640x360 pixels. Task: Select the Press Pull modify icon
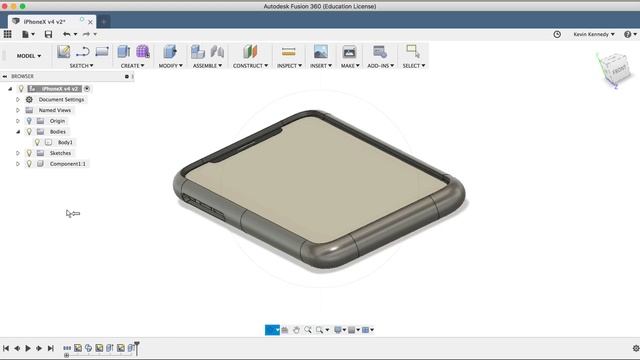point(170,52)
